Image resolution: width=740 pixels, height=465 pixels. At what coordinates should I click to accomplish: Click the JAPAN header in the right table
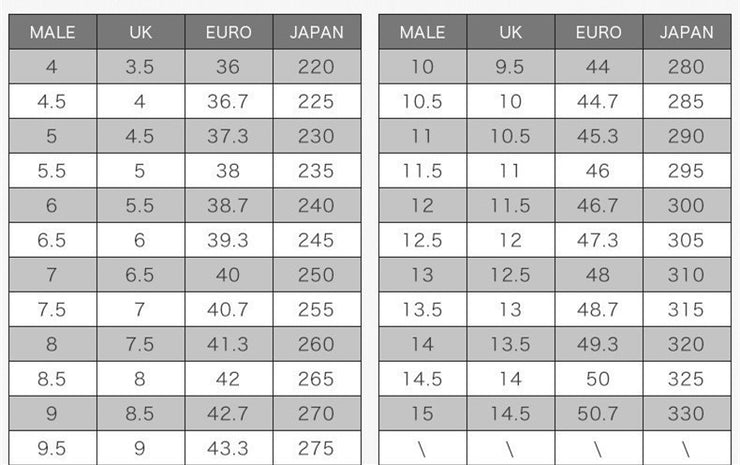tap(686, 32)
